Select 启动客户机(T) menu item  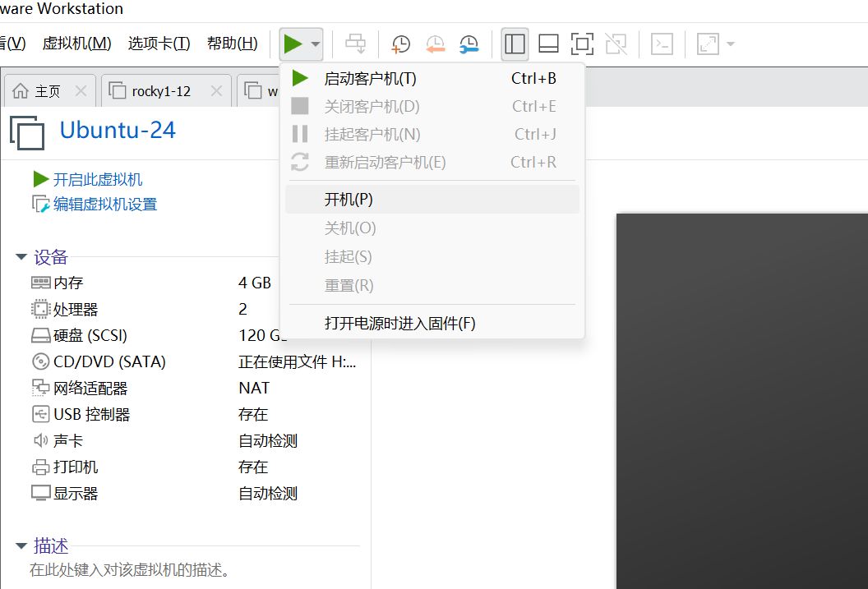tap(432, 79)
